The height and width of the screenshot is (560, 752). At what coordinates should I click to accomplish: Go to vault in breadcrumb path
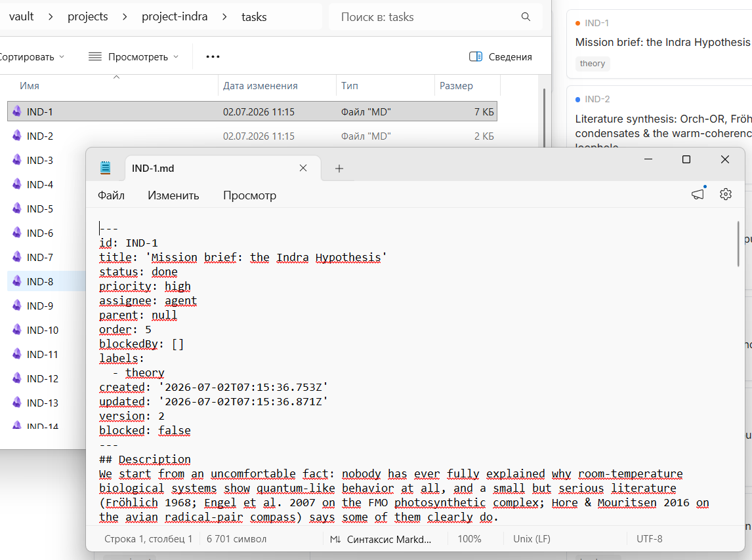[x=21, y=17]
